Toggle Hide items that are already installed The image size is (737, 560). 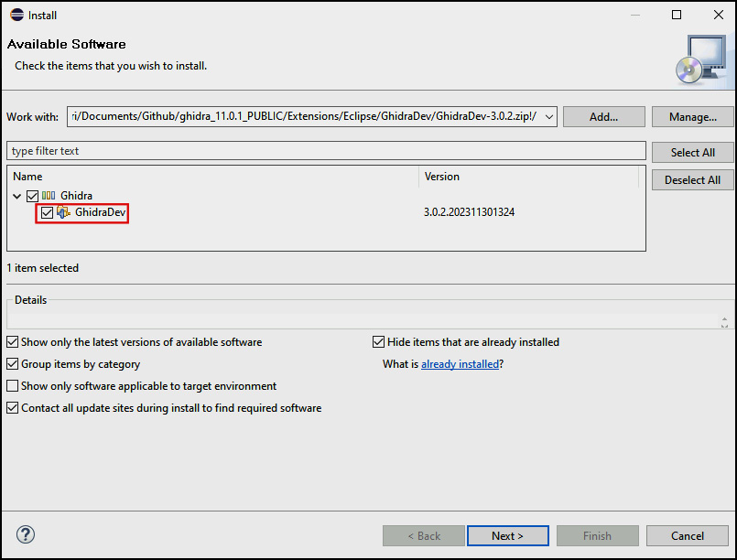378,342
